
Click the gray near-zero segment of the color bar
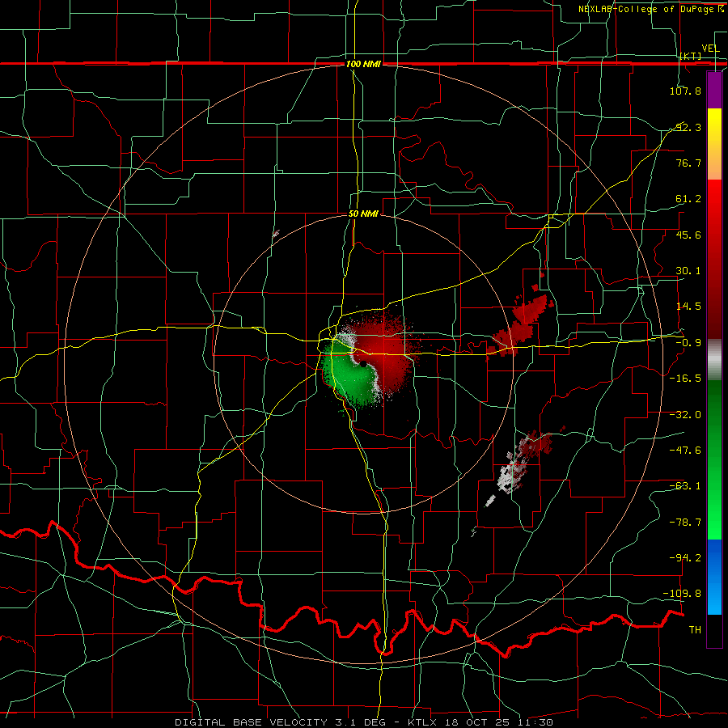coord(714,359)
